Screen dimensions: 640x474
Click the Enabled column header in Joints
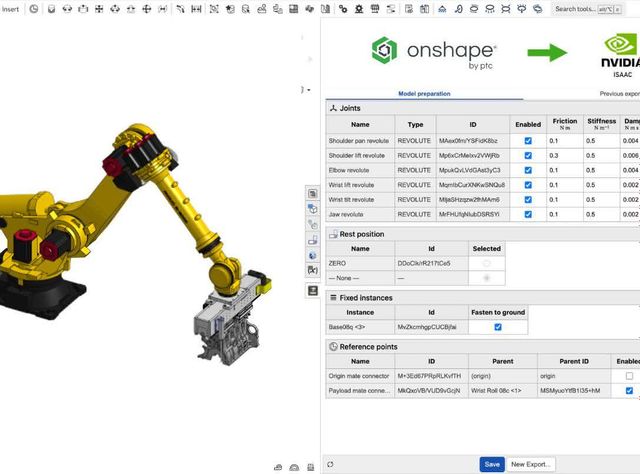click(x=528, y=125)
